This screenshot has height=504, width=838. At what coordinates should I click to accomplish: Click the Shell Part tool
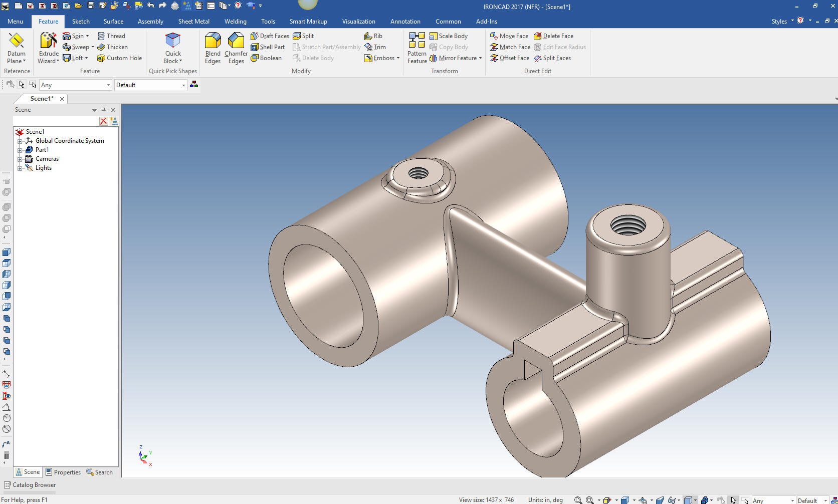coord(268,47)
